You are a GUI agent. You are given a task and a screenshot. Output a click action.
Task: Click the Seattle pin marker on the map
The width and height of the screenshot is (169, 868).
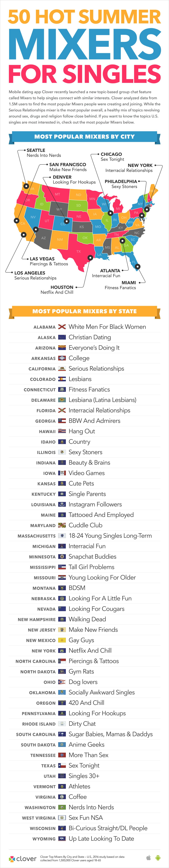tap(26, 185)
